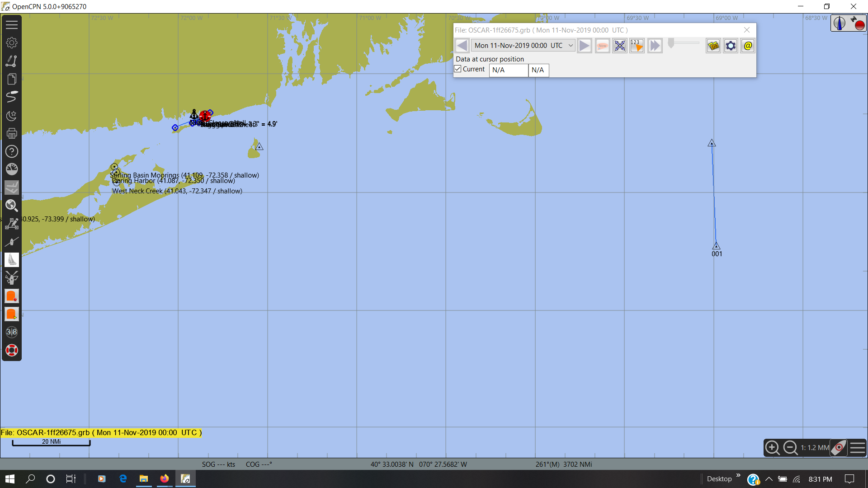
Task: Select the Create Route tool
Action: (12, 61)
